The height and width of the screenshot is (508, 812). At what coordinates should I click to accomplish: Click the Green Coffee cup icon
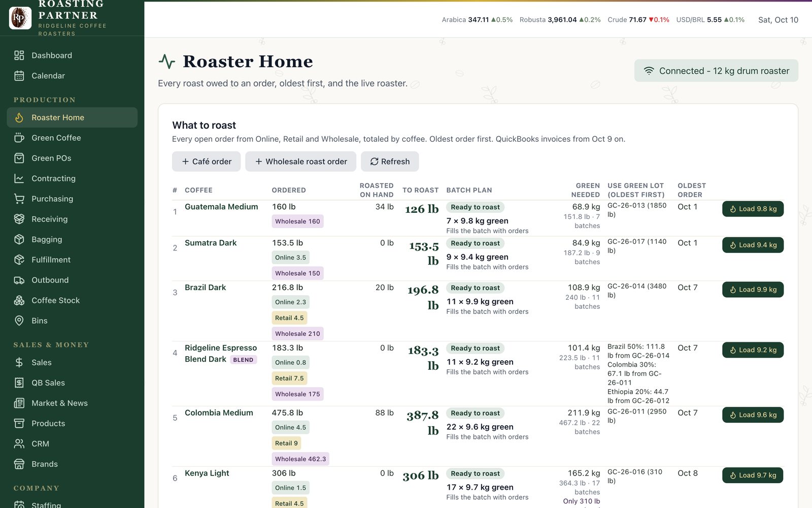click(x=19, y=138)
